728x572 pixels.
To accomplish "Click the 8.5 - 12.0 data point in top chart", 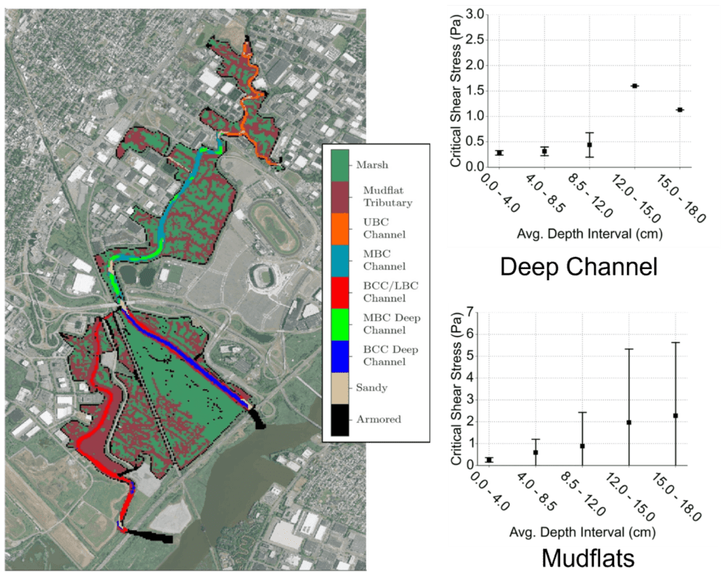I will pyautogui.click(x=589, y=144).
